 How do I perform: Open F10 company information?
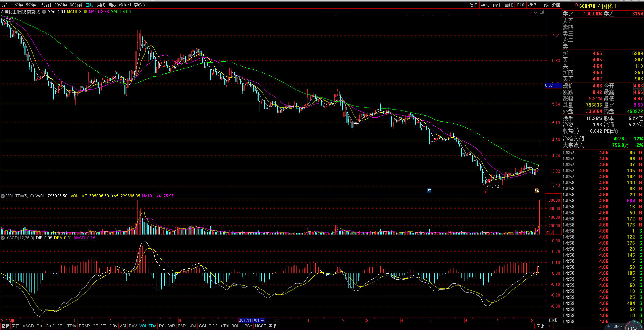point(521,5)
